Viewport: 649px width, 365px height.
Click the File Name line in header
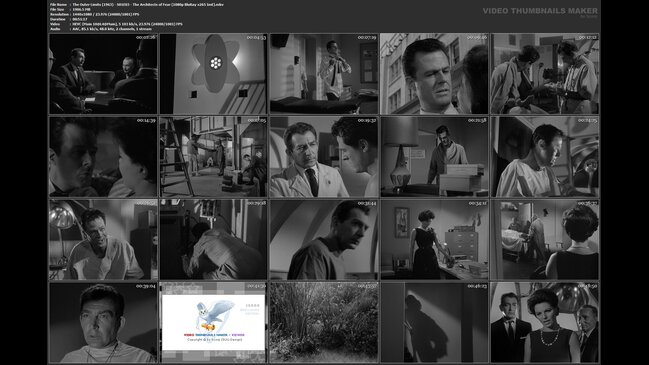tap(137, 5)
